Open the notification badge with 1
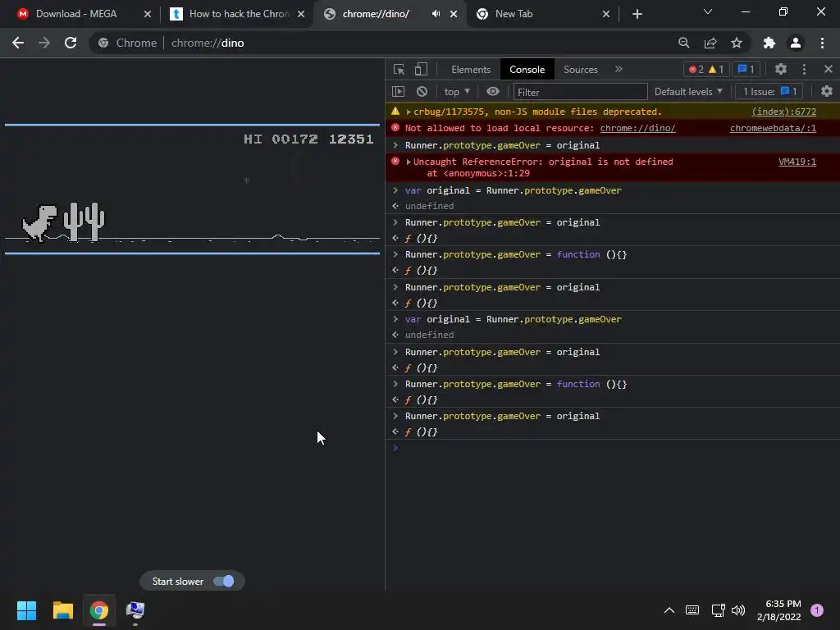This screenshot has height=630, width=840. coord(816,610)
